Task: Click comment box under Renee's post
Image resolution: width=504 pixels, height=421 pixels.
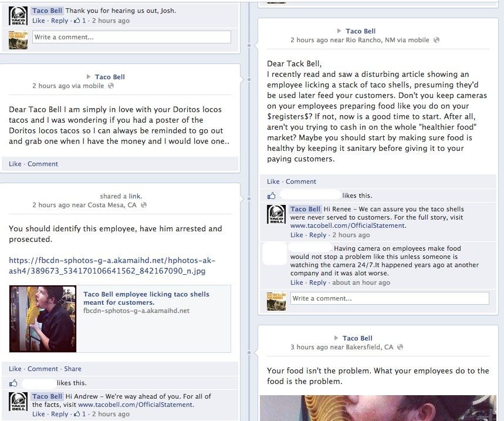Action: click(x=390, y=298)
